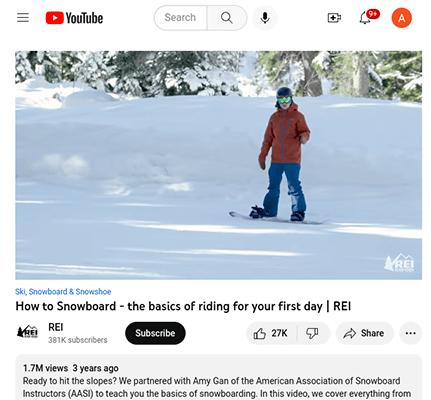Expand the video description box

(x=218, y=377)
